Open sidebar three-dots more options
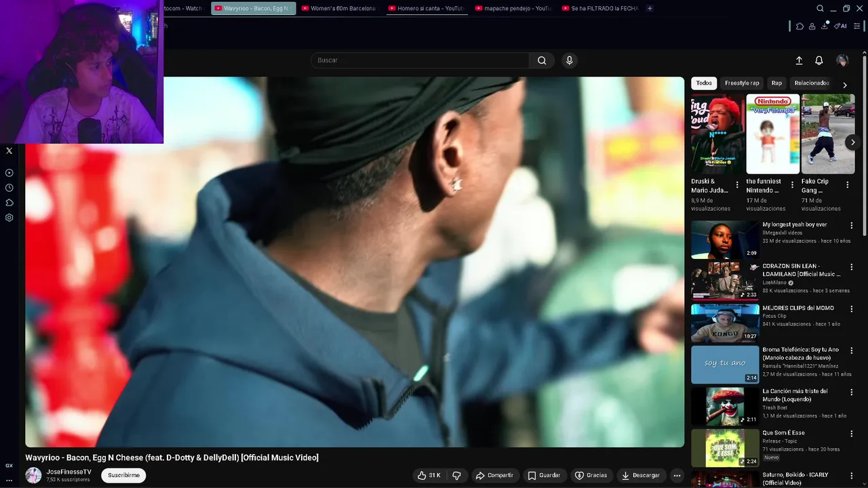The width and height of the screenshot is (868, 488). click(9, 480)
